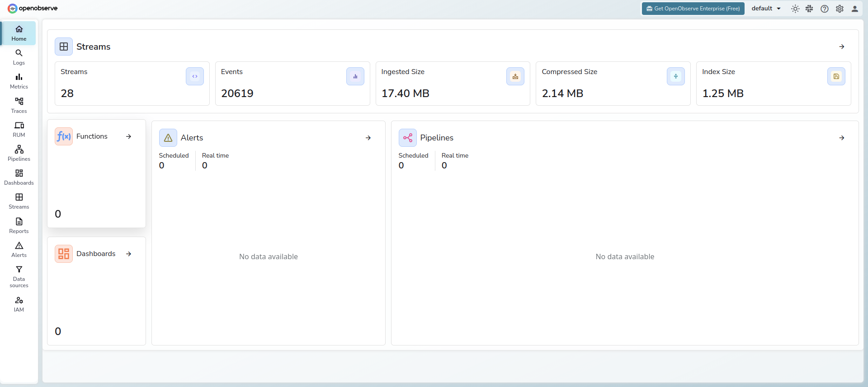This screenshot has width=868, height=387.
Task: Click the Index Size save icon
Action: (836, 76)
